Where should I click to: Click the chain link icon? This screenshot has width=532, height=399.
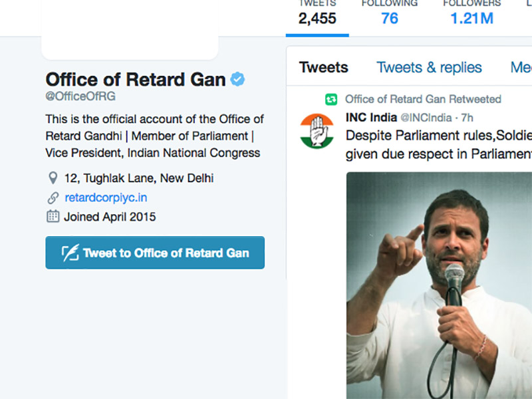[x=53, y=198]
